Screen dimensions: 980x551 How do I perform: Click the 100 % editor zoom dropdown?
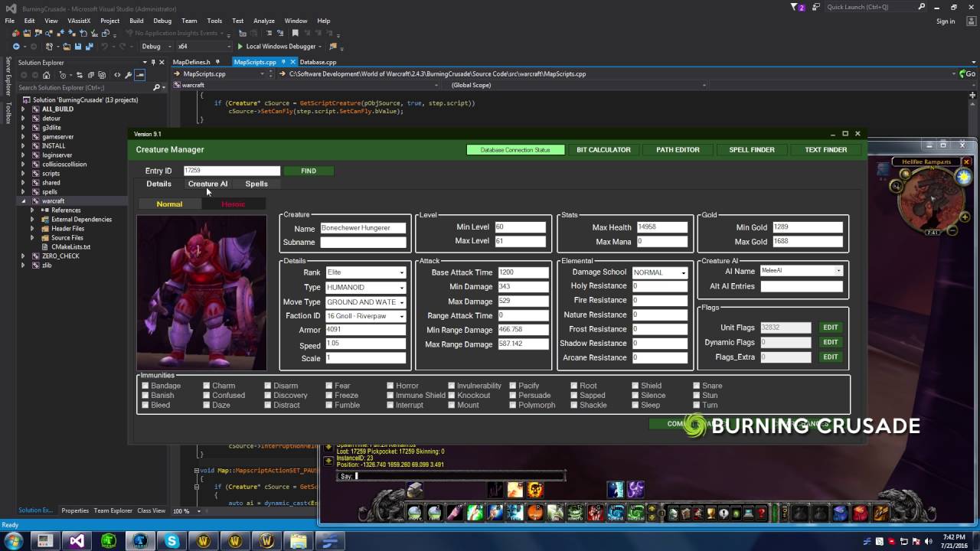186,511
